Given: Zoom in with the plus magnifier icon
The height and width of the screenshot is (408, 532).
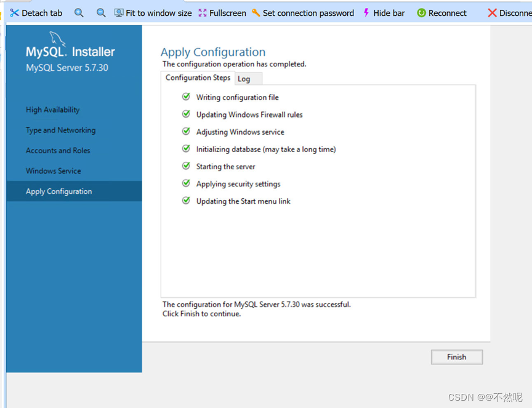Looking at the screenshot, I should 79,13.
